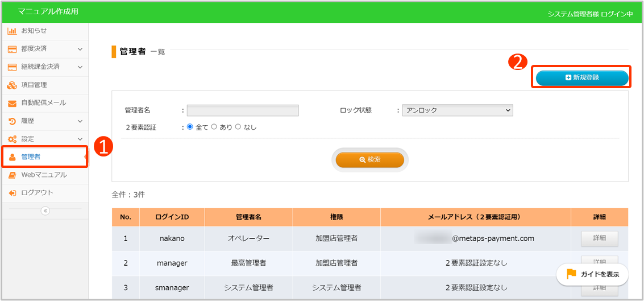Click the 自動配信メール envelope icon
Image resolution: width=644 pixels, height=301 pixels.
[x=12, y=103]
